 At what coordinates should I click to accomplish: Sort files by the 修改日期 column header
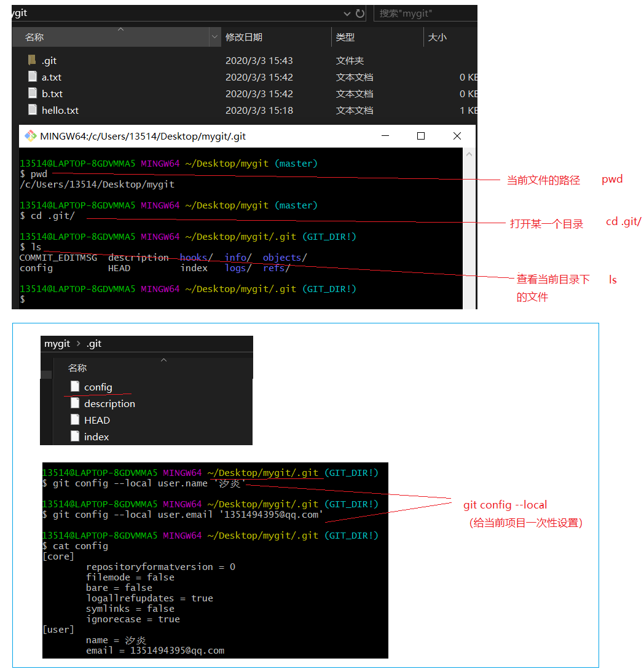[244, 38]
